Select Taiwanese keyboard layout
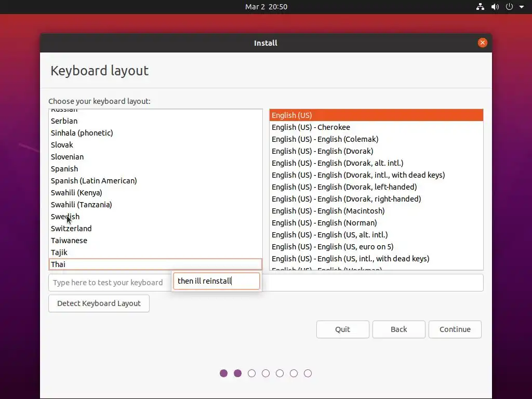Viewport: 532px width, 399px height. pyautogui.click(x=155, y=241)
